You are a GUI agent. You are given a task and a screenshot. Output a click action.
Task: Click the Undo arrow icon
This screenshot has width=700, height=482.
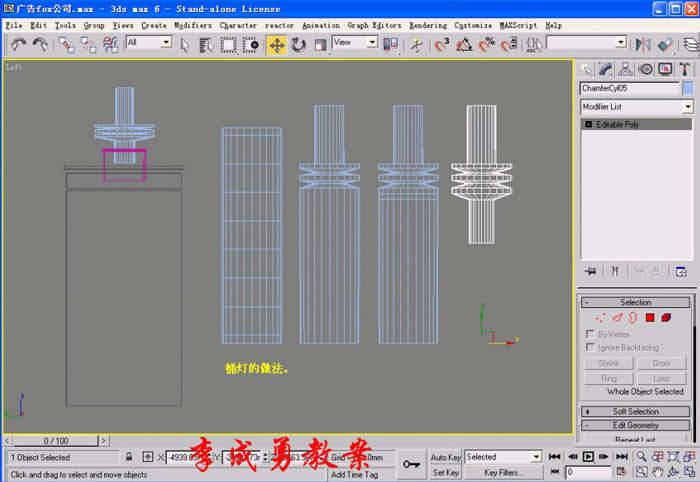point(19,45)
